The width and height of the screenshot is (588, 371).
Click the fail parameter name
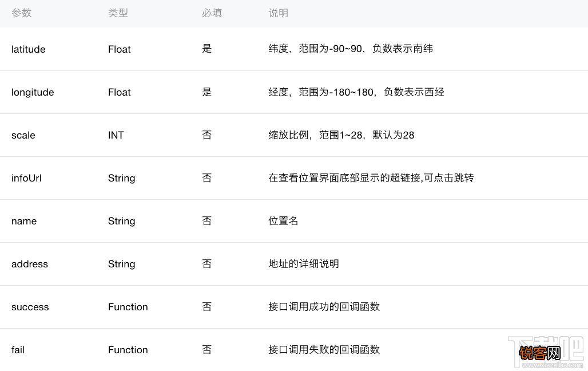coord(18,350)
